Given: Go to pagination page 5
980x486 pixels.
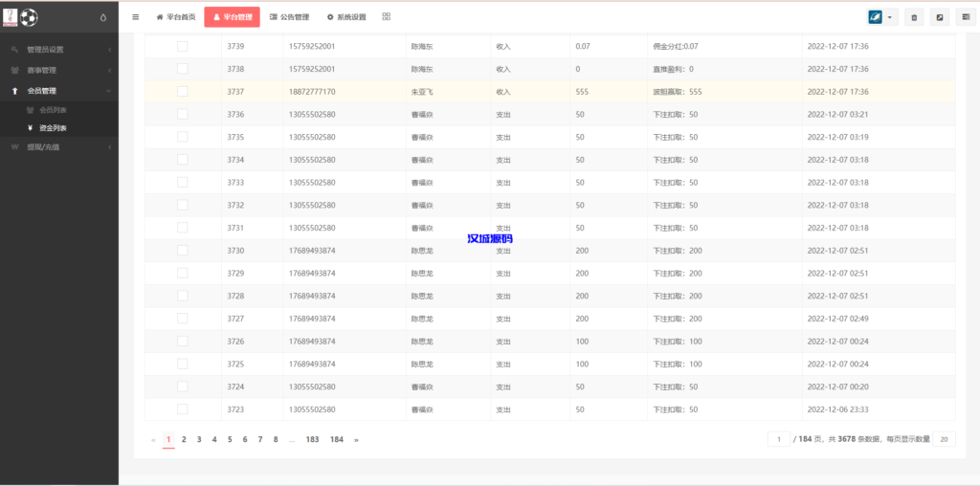Looking at the screenshot, I should (x=230, y=440).
